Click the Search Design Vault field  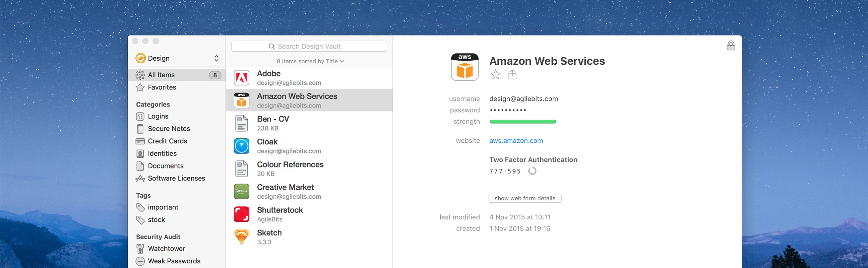(x=309, y=47)
